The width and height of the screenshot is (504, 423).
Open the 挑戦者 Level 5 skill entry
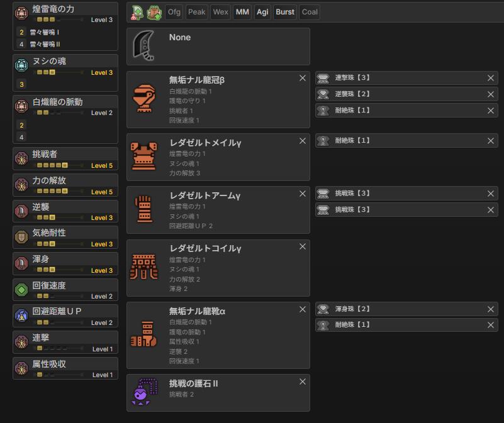point(65,158)
